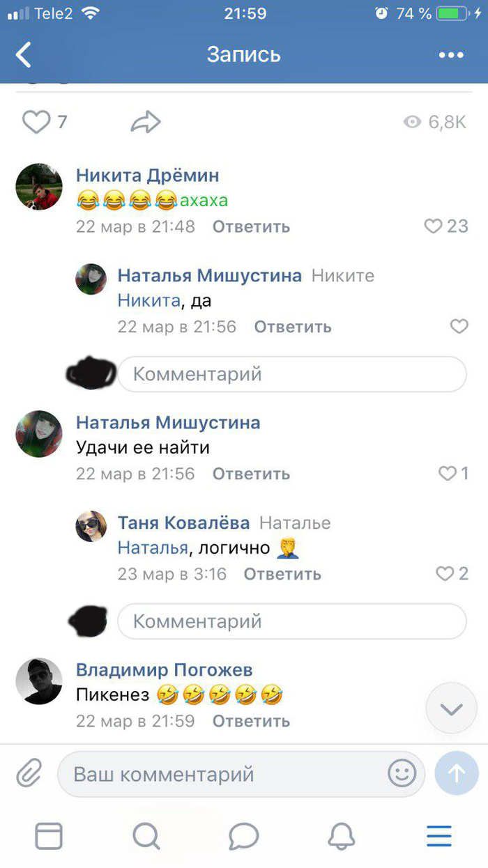
Task: Tap the round scroll-down chevron button
Action: [451, 709]
